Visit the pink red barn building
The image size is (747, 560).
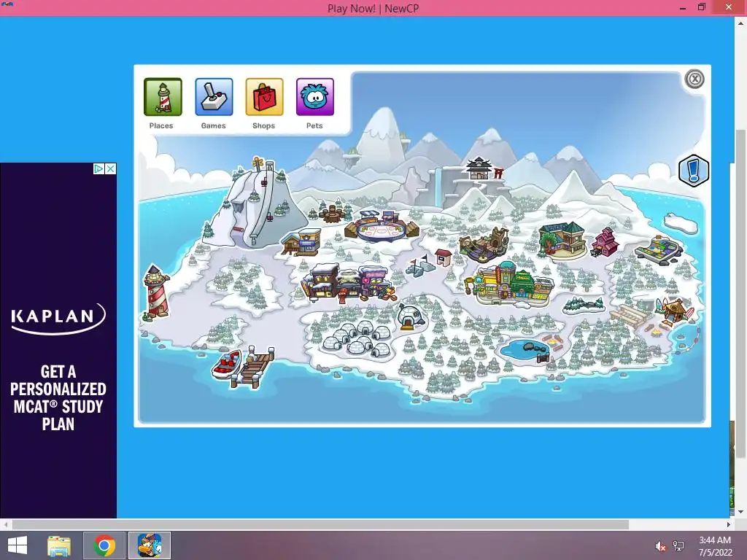click(x=605, y=242)
